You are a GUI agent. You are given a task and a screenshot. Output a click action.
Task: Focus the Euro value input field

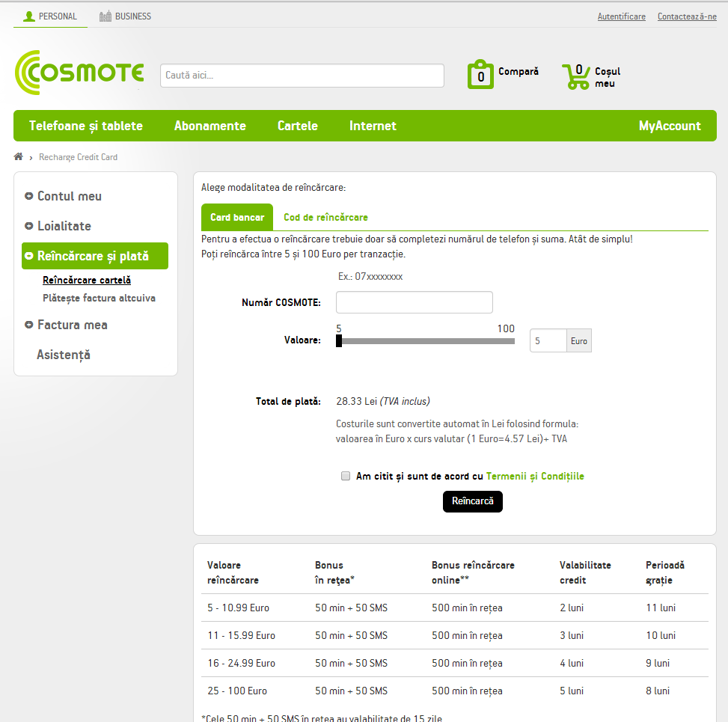(548, 341)
